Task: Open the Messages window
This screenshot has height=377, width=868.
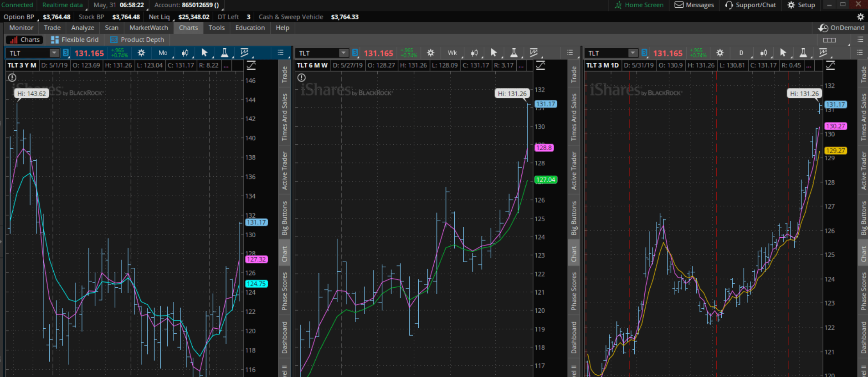Action: (694, 5)
